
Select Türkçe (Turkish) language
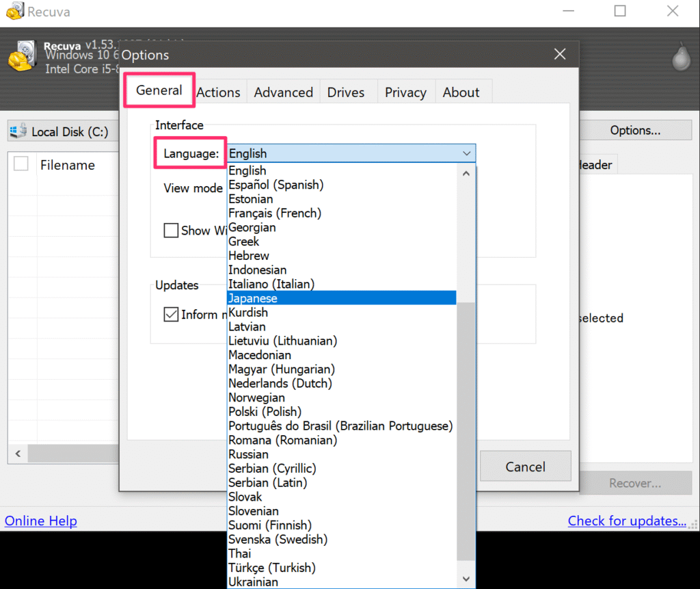click(342, 568)
